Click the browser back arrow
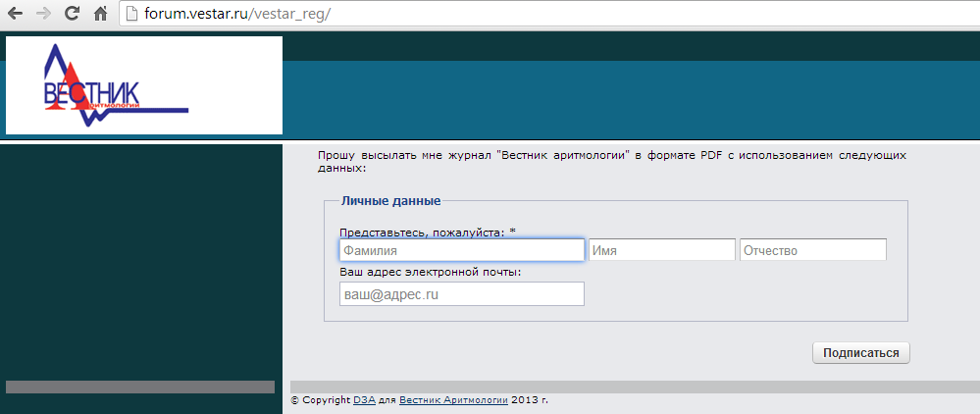Image resolution: width=980 pixels, height=414 pixels. 16,15
